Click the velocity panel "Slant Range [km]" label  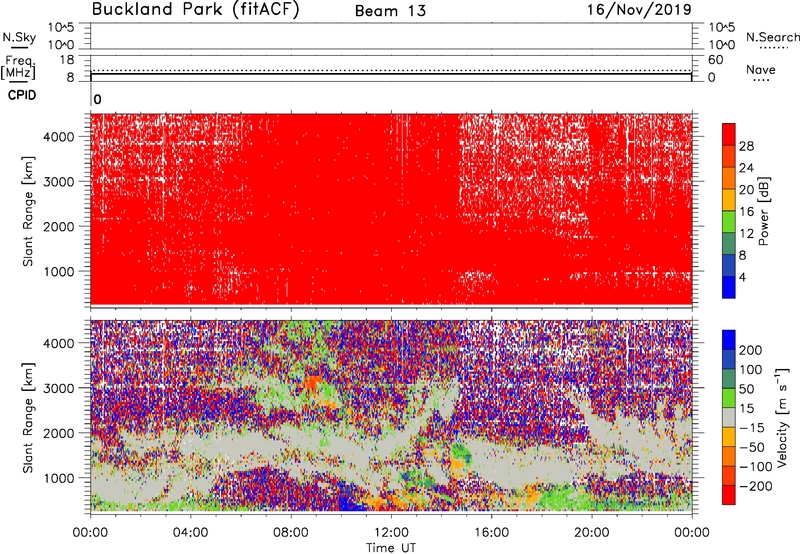[28, 418]
